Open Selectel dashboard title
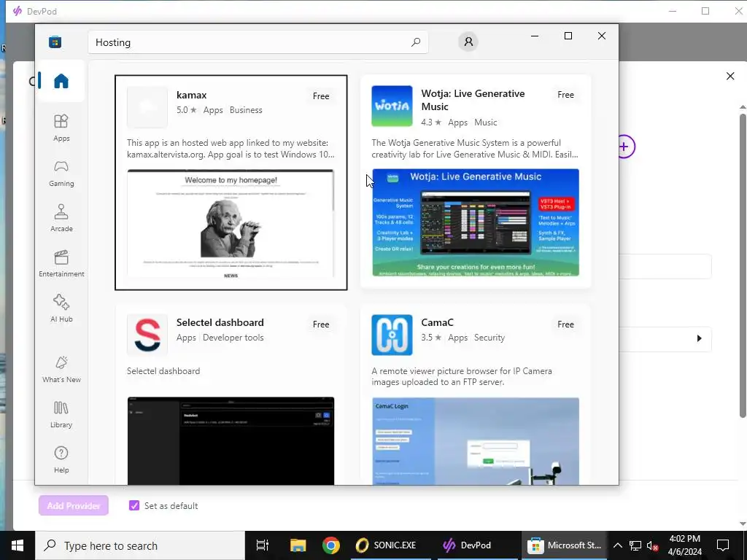 click(220, 322)
